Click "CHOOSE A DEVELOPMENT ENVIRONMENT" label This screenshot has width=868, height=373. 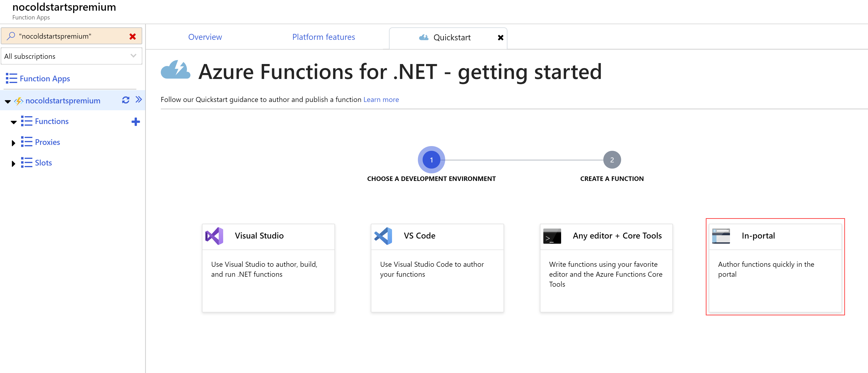click(x=431, y=179)
